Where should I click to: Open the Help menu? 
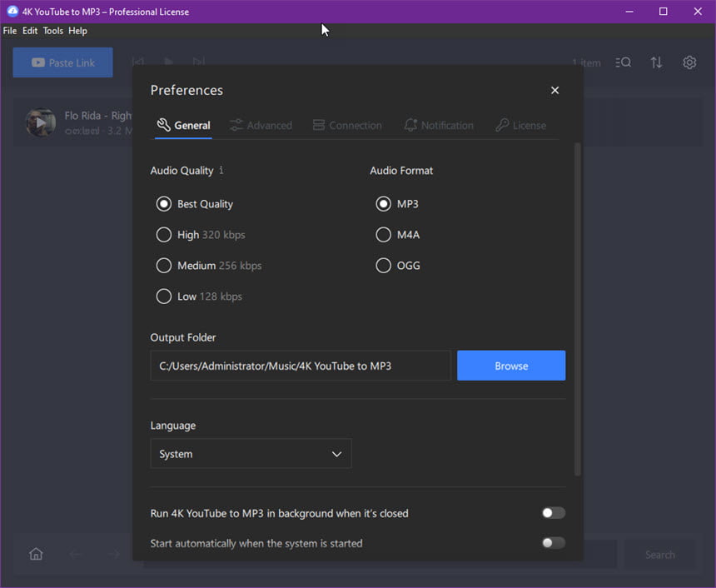coord(77,31)
